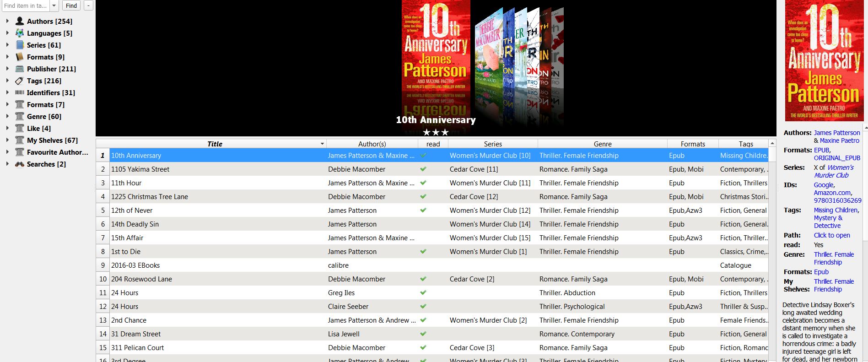This screenshot has height=362, width=868.
Task: Click the 'Click to open' path link
Action: coord(832,235)
